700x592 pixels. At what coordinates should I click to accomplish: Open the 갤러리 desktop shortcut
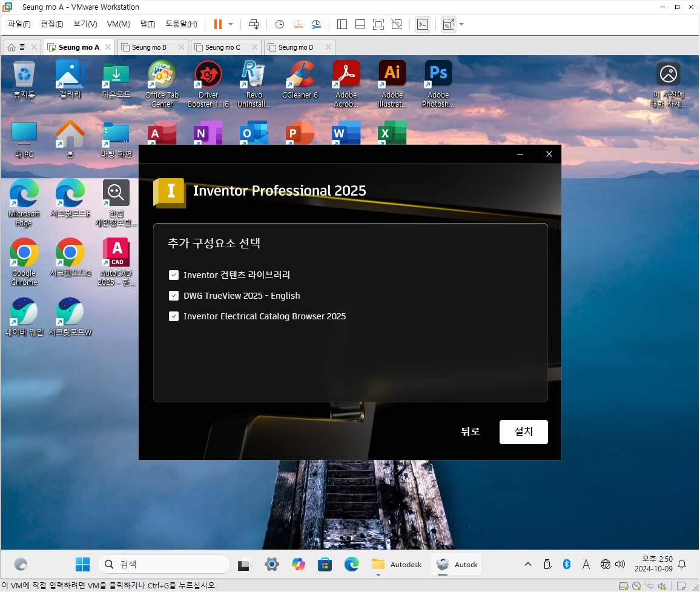(70, 80)
